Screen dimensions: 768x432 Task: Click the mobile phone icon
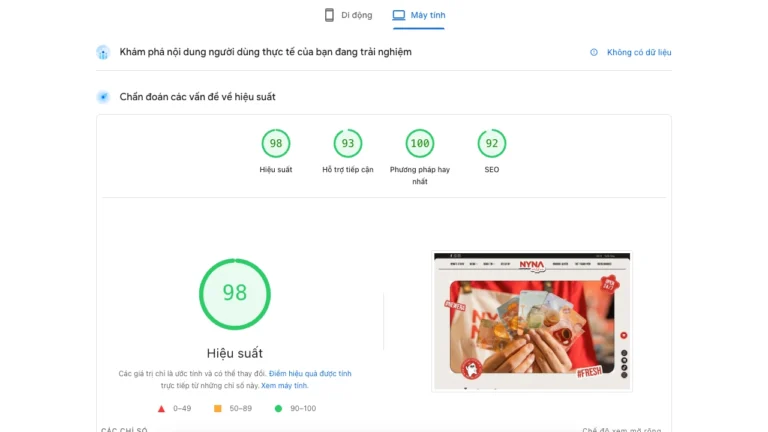pos(329,15)
